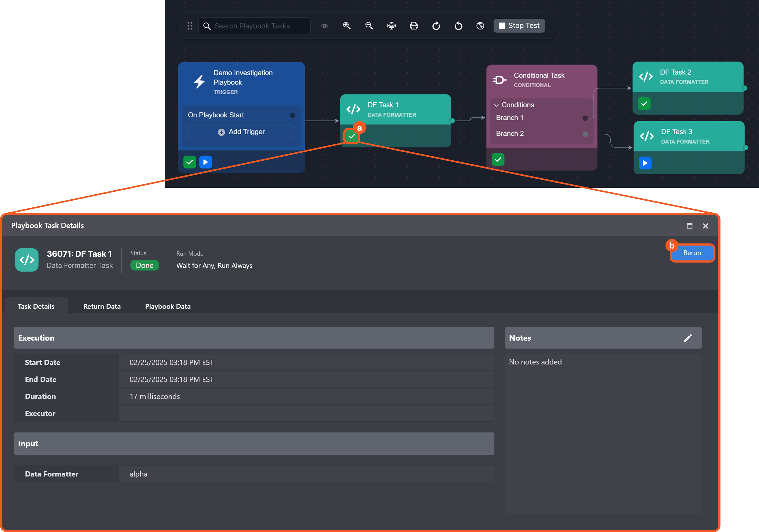Open the Playbook Data tab
This screenshot has height=532, width=759.
pos(168,306)
